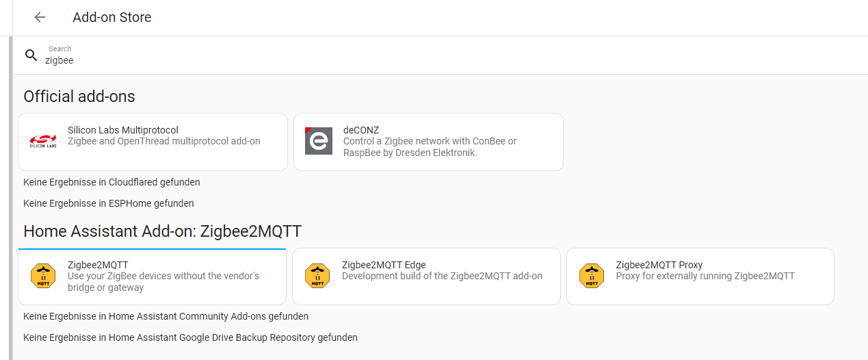Open the Zigbee2MQTT Proxy title
The width and height of the screenshot is (868, 360).
[659, 265]
